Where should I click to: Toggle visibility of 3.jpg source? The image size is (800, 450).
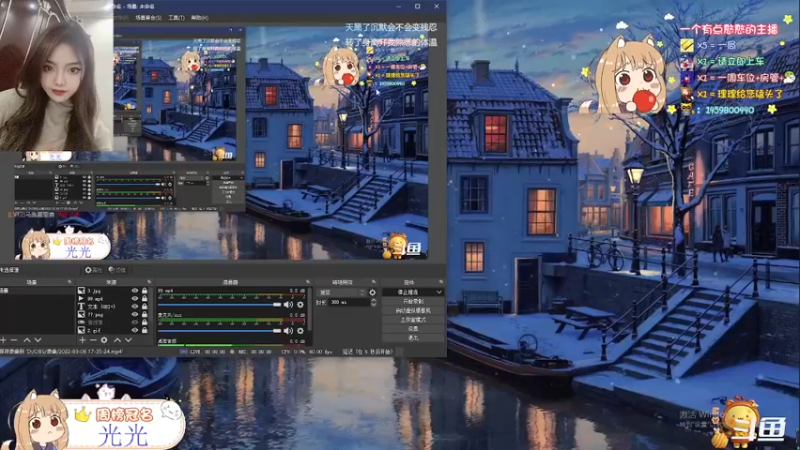coord(135,291)
